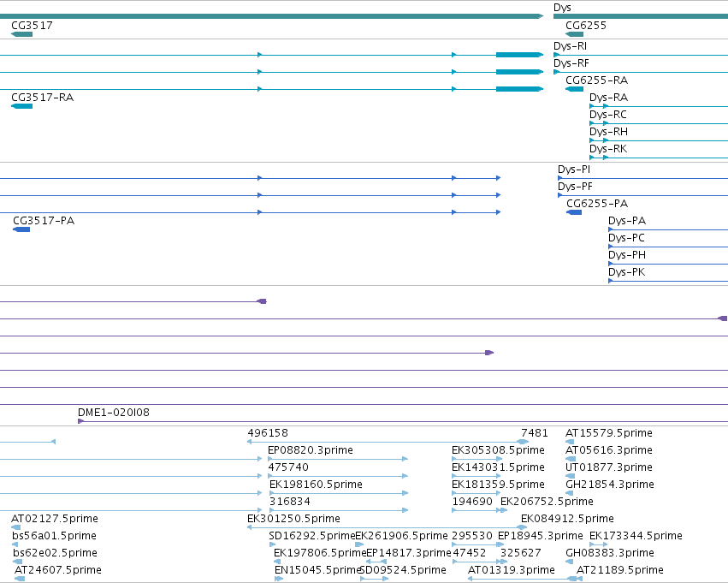Open the EK305308.5prime EST label
Image resolution: width=728 pixels, height=583 pixels.
(498, 450)
